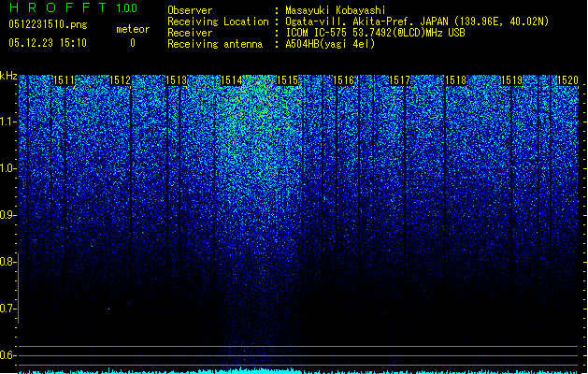Click the 1514 time marker
Screen dimensions: 588x374
coord(232,80)
